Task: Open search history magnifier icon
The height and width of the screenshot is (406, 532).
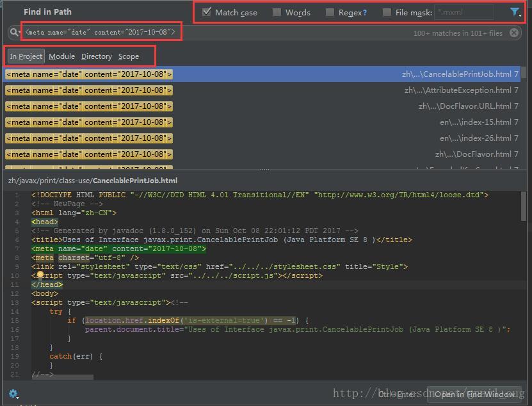Action: [x=14, y=32]
